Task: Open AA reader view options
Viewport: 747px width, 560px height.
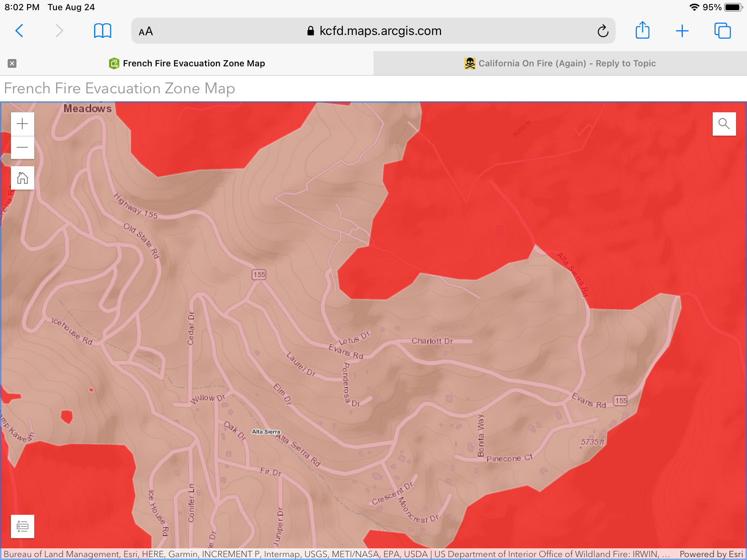Action: tap(146, 31)
